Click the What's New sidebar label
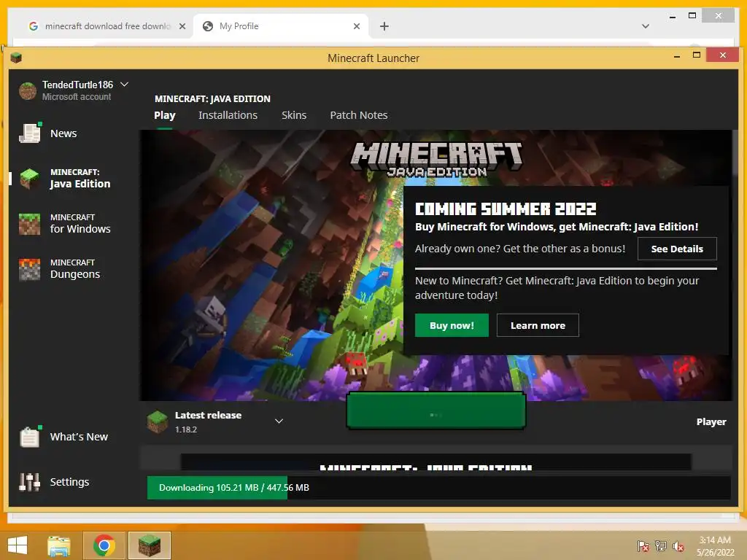The height and width of the screenshot is (560, 747). coord(79,437)
